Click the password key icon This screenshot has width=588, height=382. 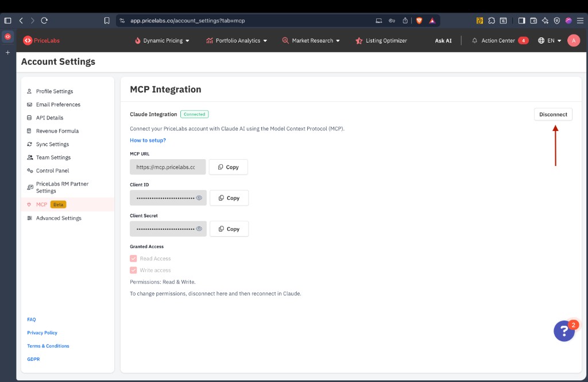392,21
